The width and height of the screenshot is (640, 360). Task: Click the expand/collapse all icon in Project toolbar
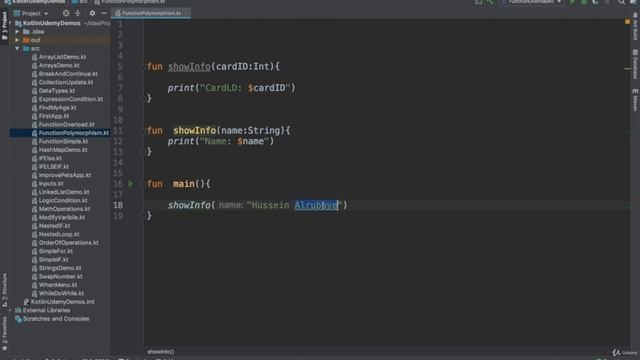(x=78, y=13)
